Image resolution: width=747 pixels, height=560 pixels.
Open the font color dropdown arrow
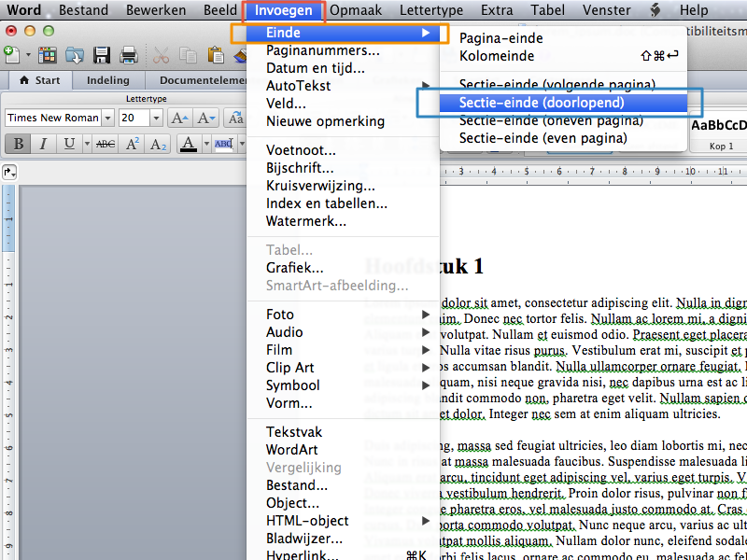[206, 144]
